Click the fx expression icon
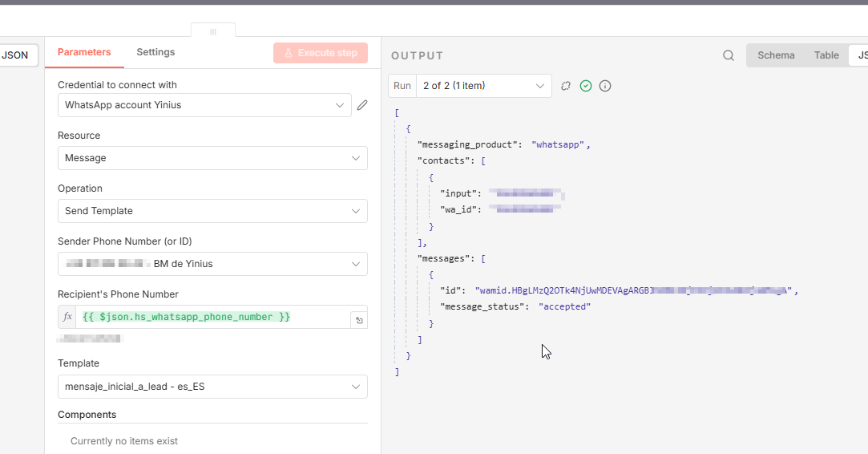 tap(68, 317)
